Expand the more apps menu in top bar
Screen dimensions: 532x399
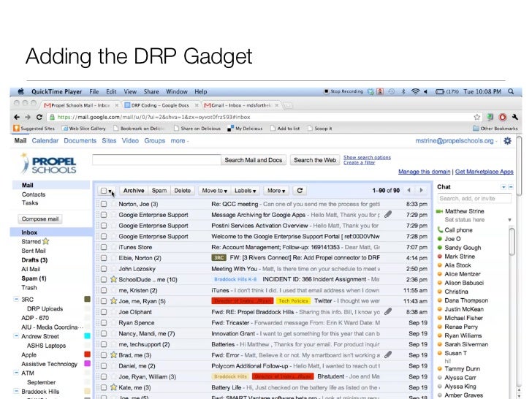180,141
